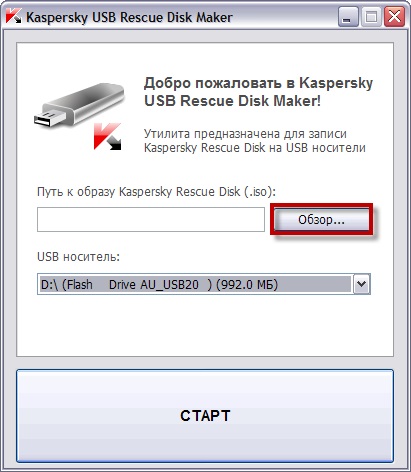
Task: Click the Kaspersky logo in title bar
Action: pos(13,16)
